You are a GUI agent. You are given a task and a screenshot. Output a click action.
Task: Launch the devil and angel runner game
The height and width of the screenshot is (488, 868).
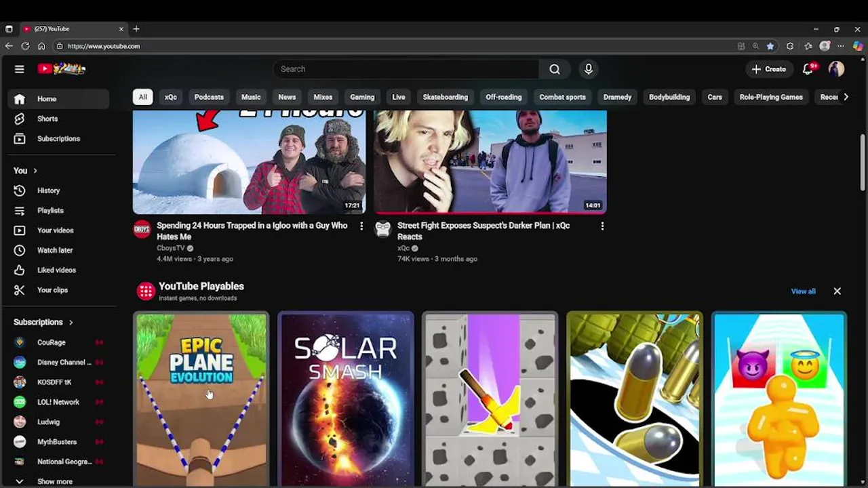pos(779,400)
